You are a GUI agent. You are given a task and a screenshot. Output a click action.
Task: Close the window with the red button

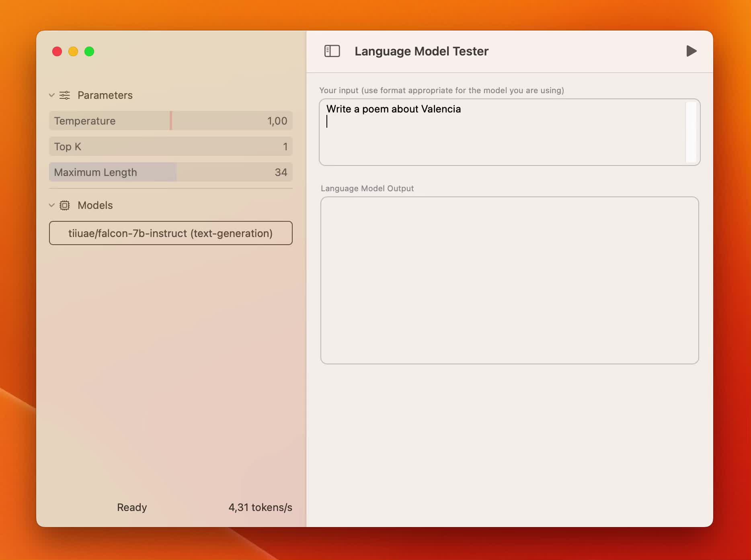57,51
